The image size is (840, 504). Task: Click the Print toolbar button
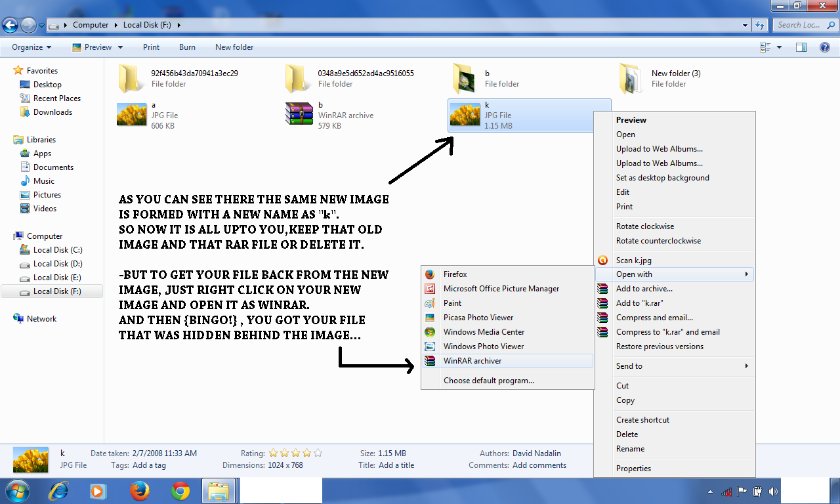151,47
